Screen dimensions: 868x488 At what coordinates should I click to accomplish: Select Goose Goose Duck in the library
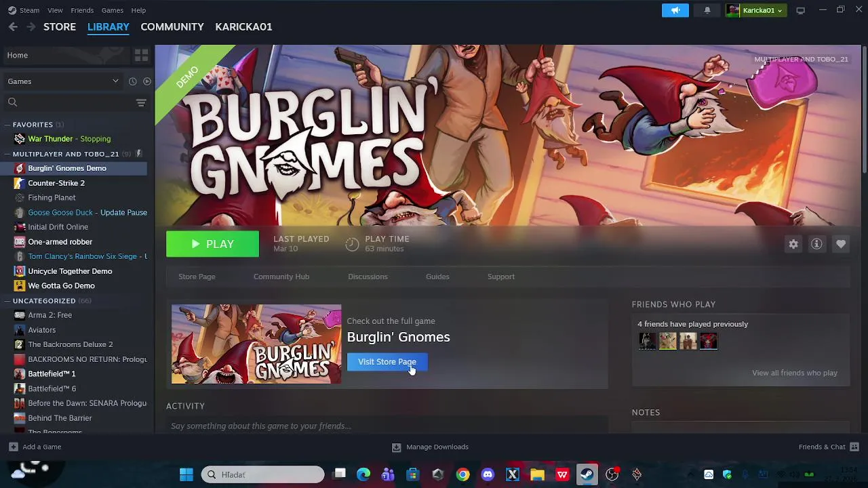point(75,212)
